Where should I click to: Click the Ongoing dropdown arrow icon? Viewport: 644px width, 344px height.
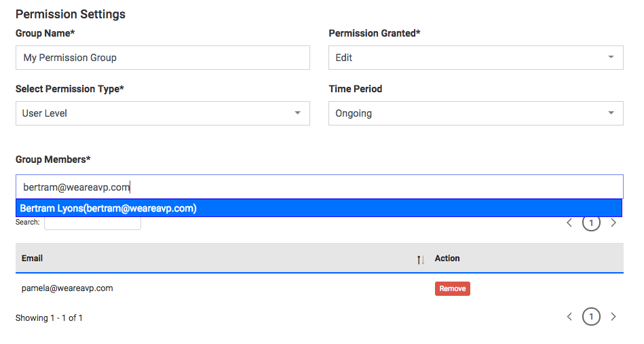[x=611, y=113]
